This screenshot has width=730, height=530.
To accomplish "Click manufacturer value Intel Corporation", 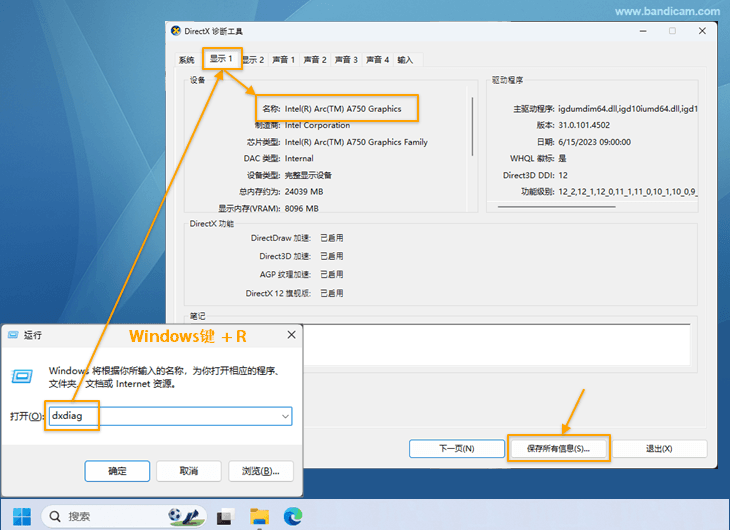I will click(317, 125).
